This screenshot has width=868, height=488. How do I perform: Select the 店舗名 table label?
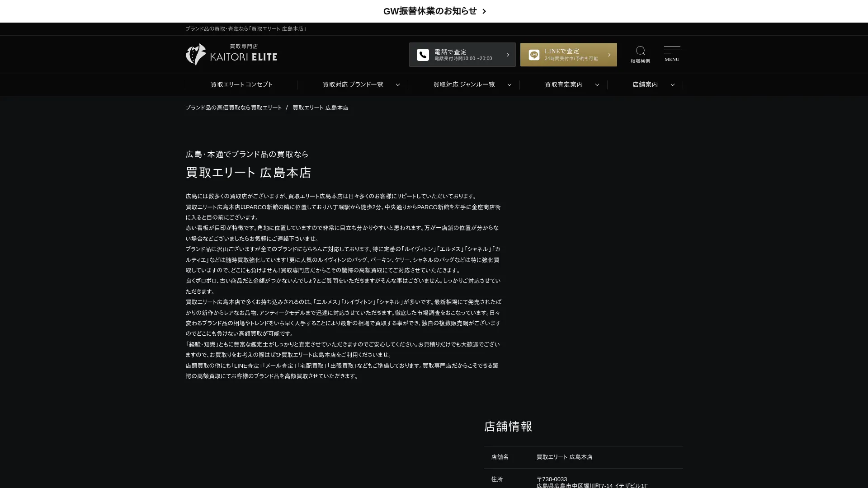pos(500,457)
